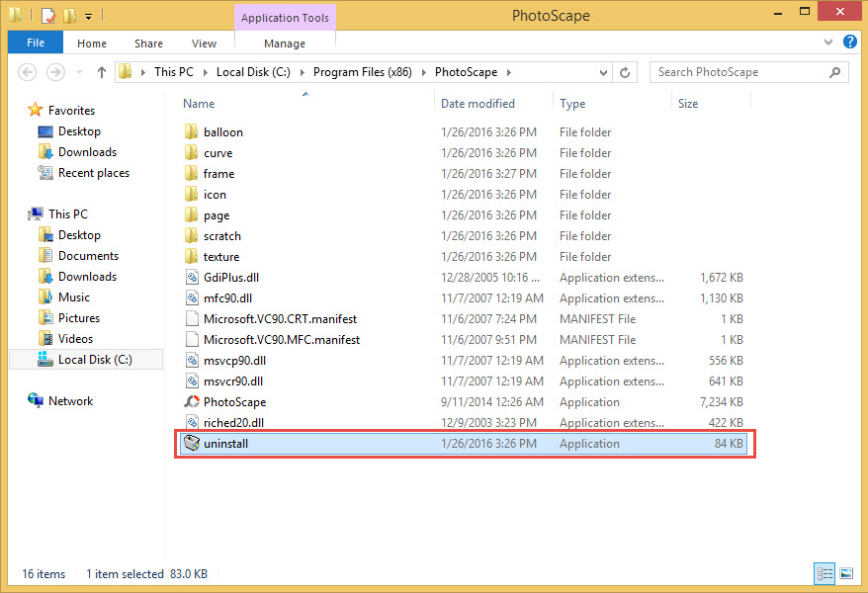
Task: Open Documents in navigation pane
Action: 88,256
